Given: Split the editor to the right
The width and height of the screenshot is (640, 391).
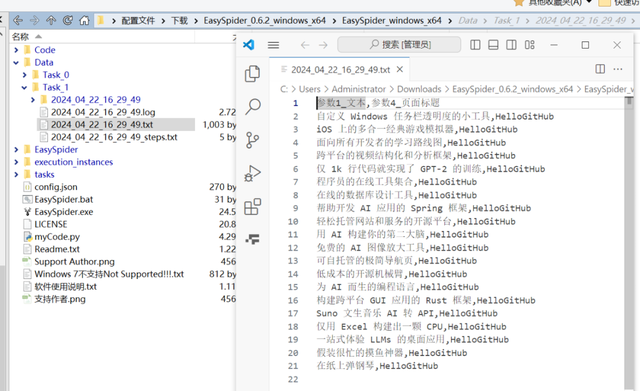Looking at the screenshot, I should coord(600,69).
